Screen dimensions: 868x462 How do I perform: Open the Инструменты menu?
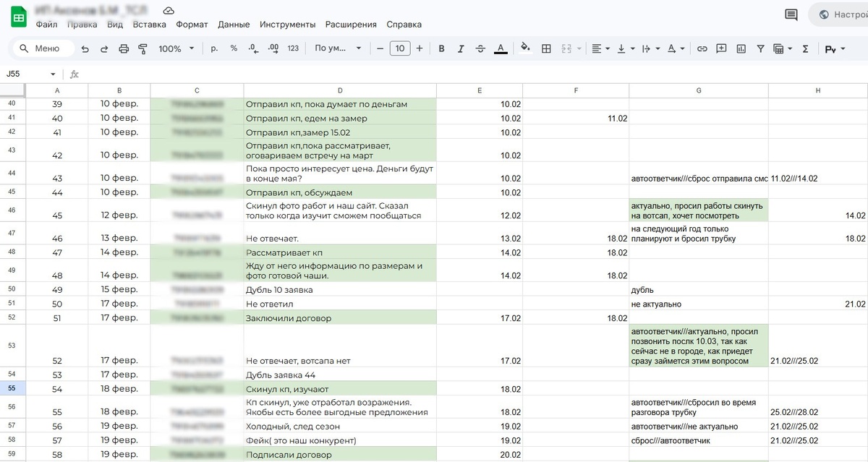click(x=287, y=24)
